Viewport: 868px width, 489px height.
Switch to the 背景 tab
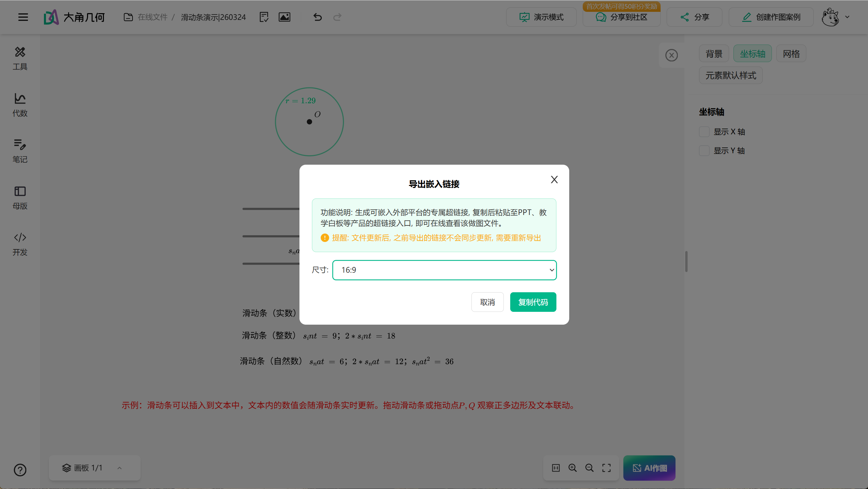(714, 54)
